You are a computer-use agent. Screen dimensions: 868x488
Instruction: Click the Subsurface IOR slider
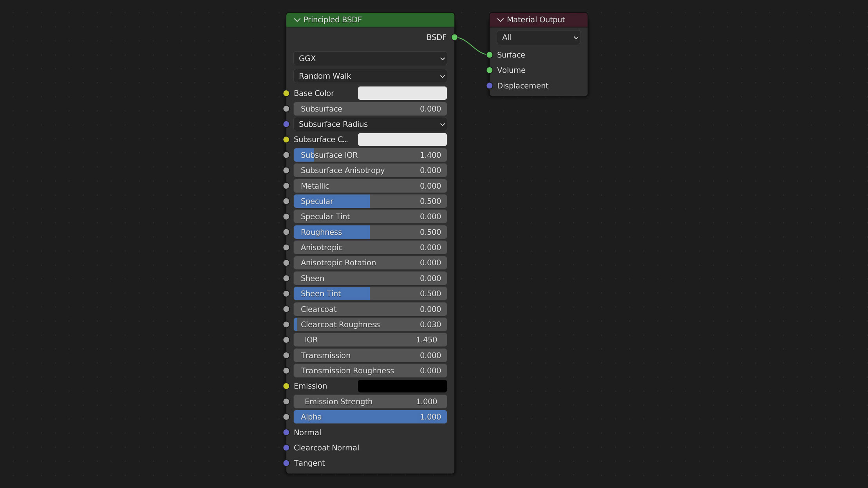click(370, 155)
